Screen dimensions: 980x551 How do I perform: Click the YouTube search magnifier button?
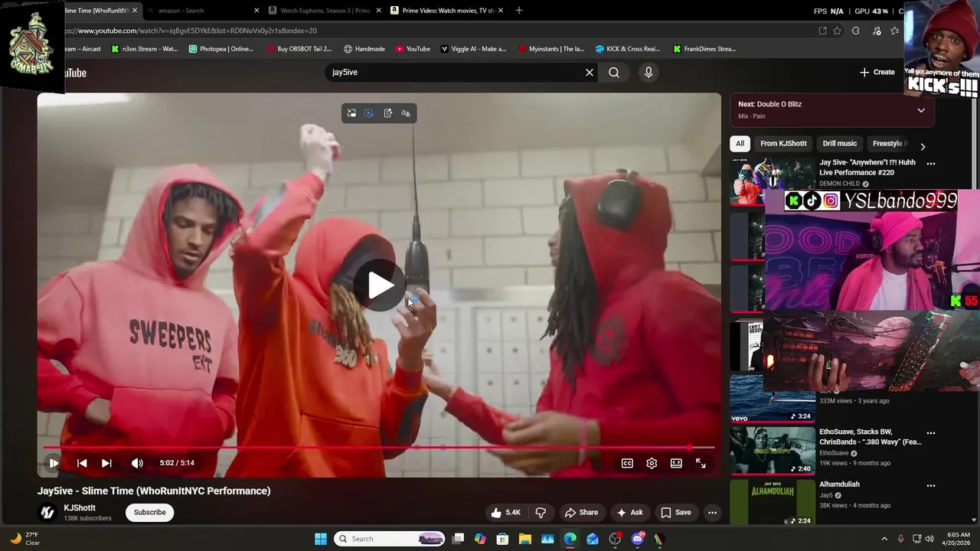point(614,73)
